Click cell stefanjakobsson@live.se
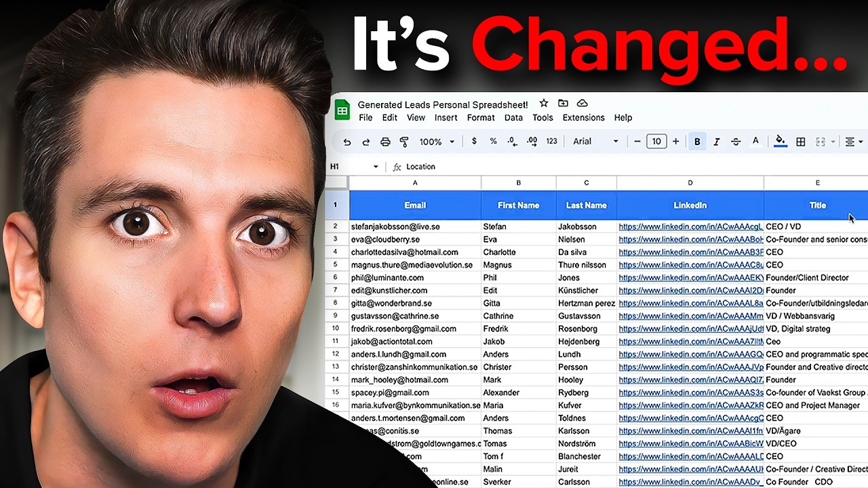The image size is (868, 488). (x=415, y=226)
